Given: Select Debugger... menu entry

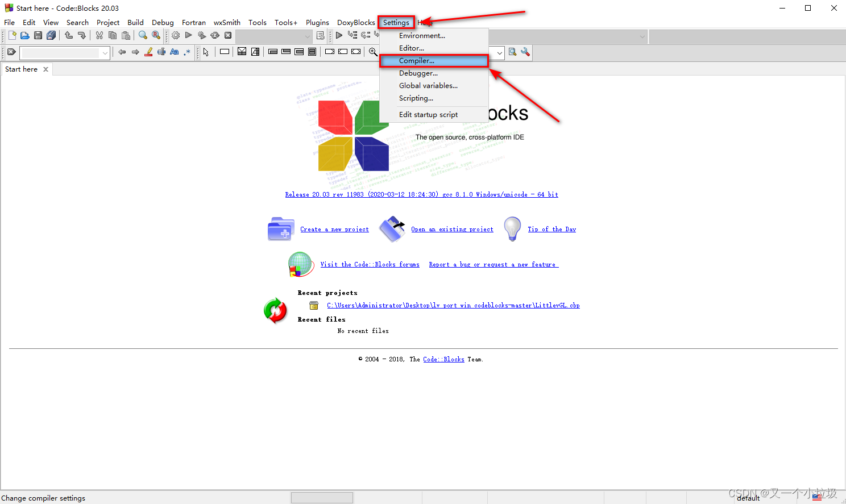Looking at the screenshot, I should point(434,73).
